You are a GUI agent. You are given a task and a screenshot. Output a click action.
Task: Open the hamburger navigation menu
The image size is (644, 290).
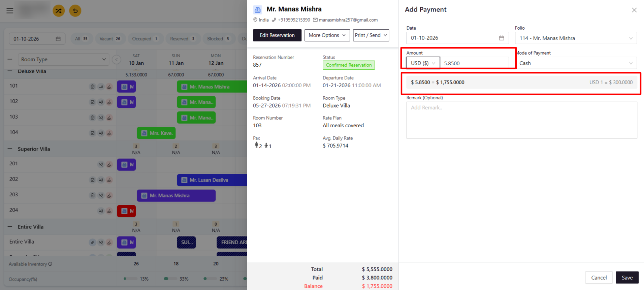click(10, 11)
